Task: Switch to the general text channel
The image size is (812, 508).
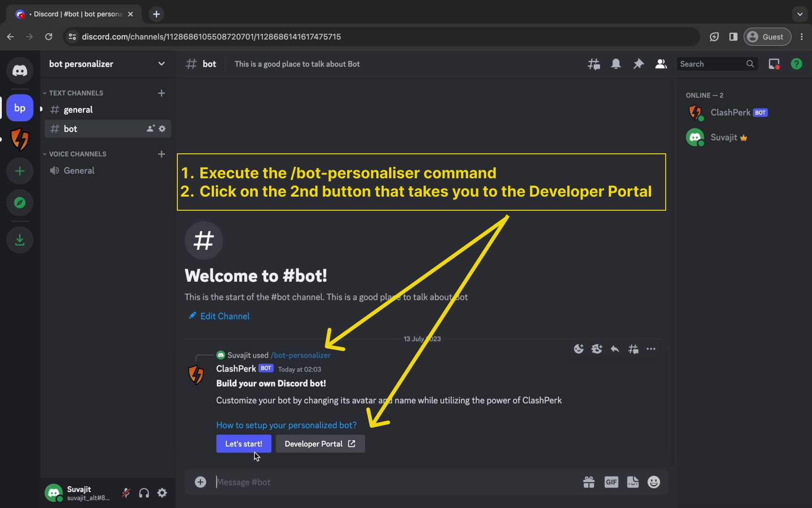Action: point(78,110)
